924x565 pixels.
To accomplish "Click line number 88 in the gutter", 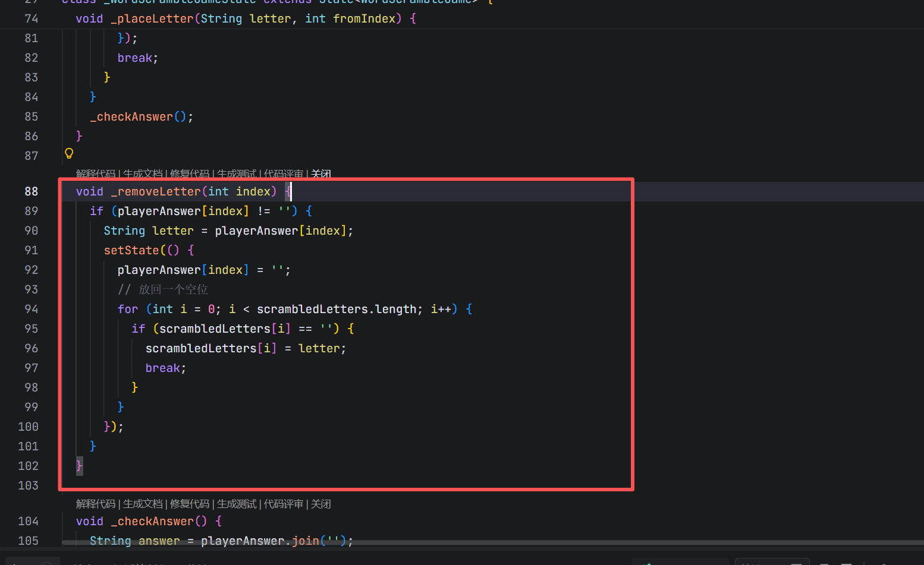I will [x=32, y=191].
